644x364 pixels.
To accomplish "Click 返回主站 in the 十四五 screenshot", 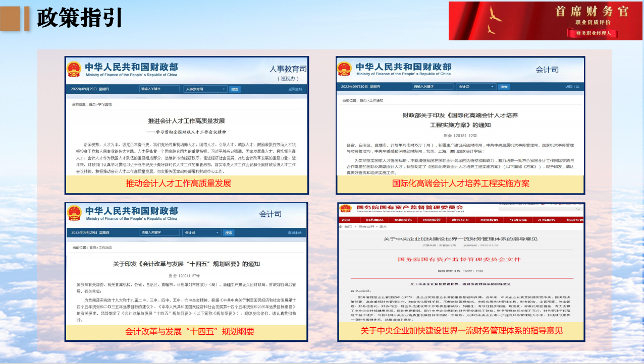I will (295, 232).
